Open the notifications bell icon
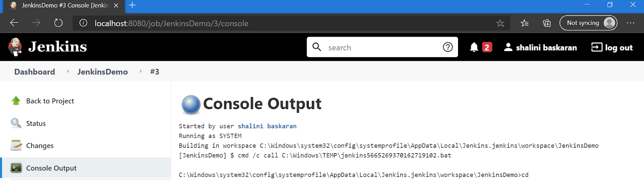The width and height of the screenshot is (644, 180). [474, 48]
